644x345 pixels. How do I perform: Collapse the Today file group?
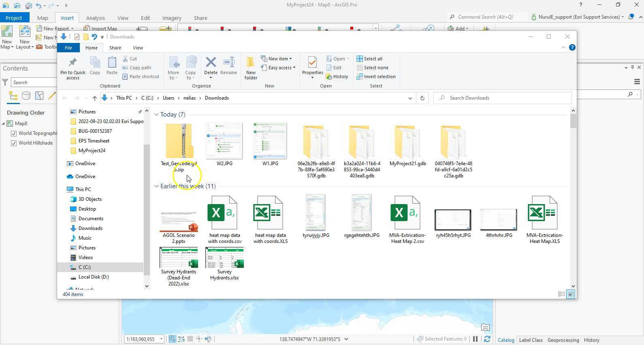(x=156, y=115)
